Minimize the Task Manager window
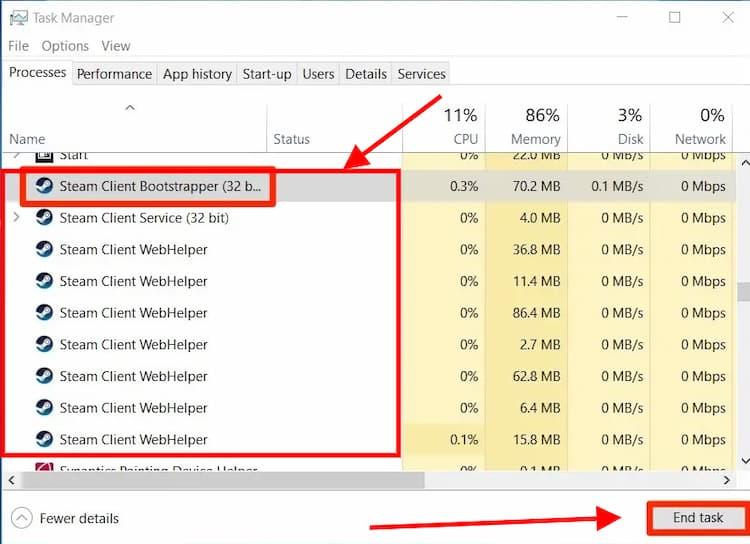The width and height of the screenshot is (750, 544). (622, 17)
